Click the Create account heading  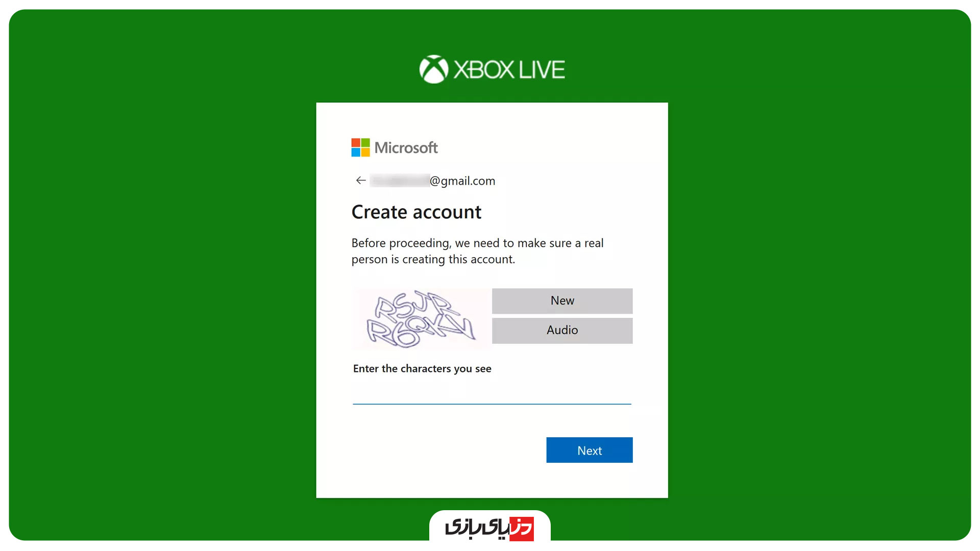click(x=416, y=212)
